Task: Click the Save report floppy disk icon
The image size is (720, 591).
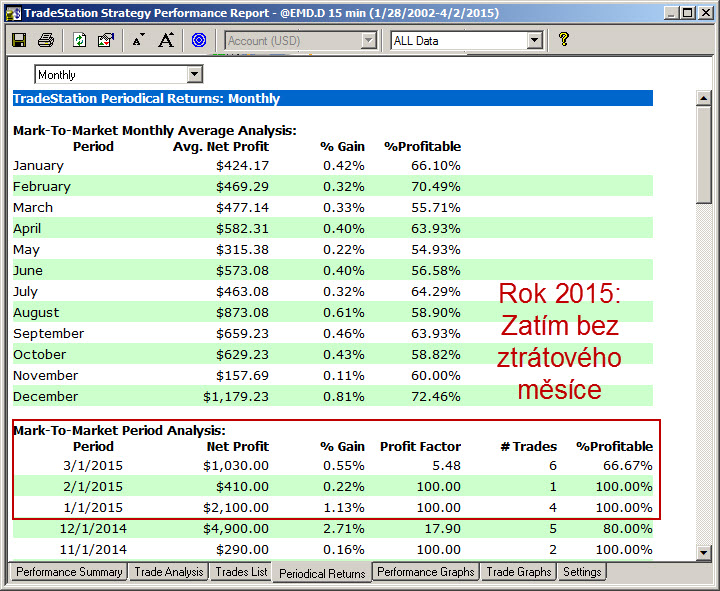Action: tap(19, 40)
